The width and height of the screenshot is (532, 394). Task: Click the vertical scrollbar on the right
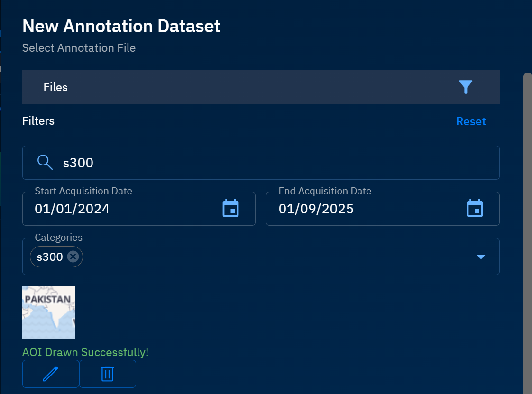pos(527,228)
